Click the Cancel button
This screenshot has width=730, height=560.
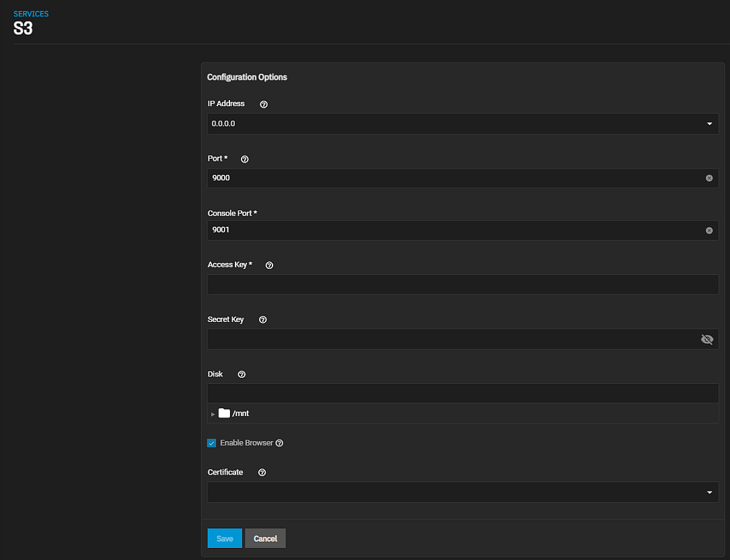point(265,538)
